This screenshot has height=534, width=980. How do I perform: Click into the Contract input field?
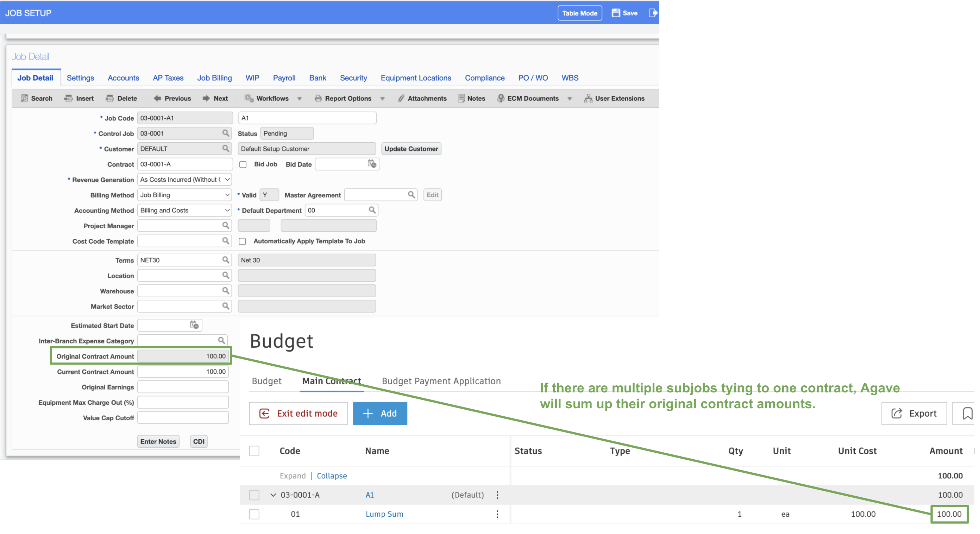(x=184, y=164)
